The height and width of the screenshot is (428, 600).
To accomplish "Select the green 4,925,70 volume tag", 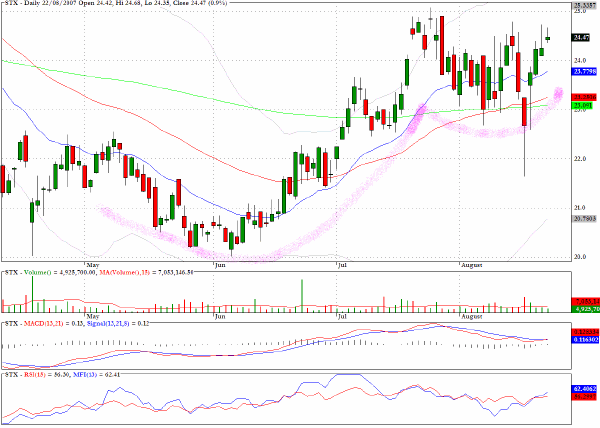I will pos(585,309).
